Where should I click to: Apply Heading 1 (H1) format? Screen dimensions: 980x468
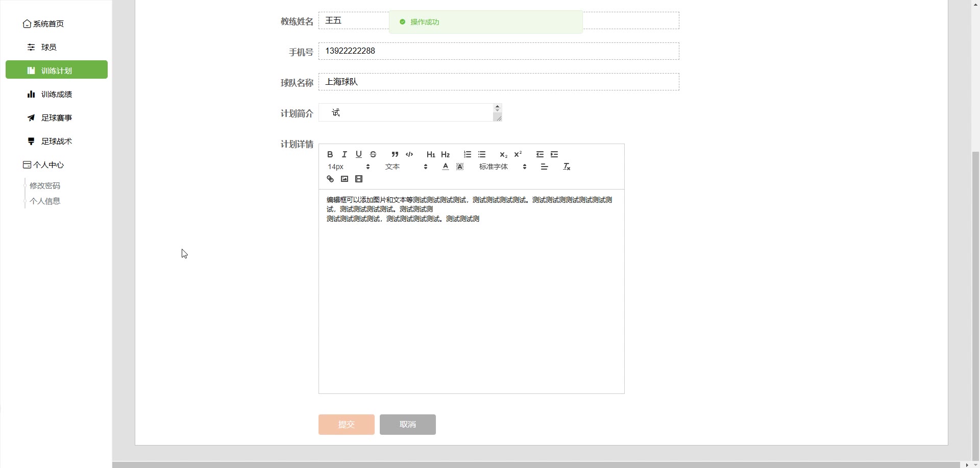(x=431, y=154)
